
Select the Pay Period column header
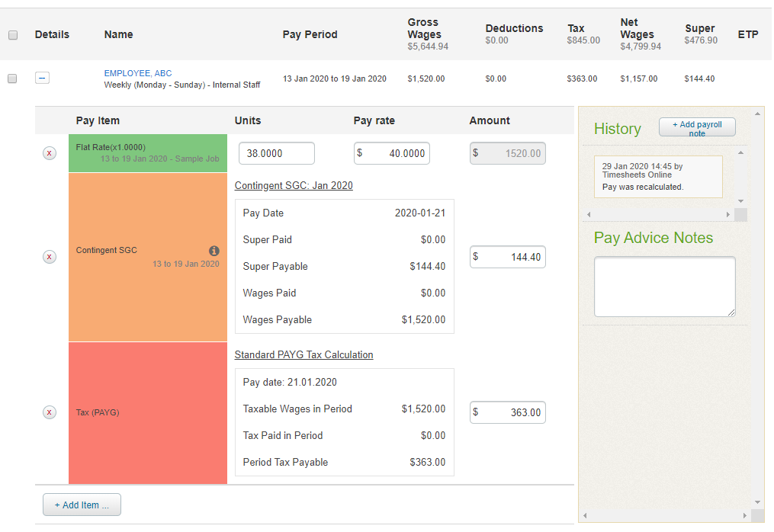310,34
